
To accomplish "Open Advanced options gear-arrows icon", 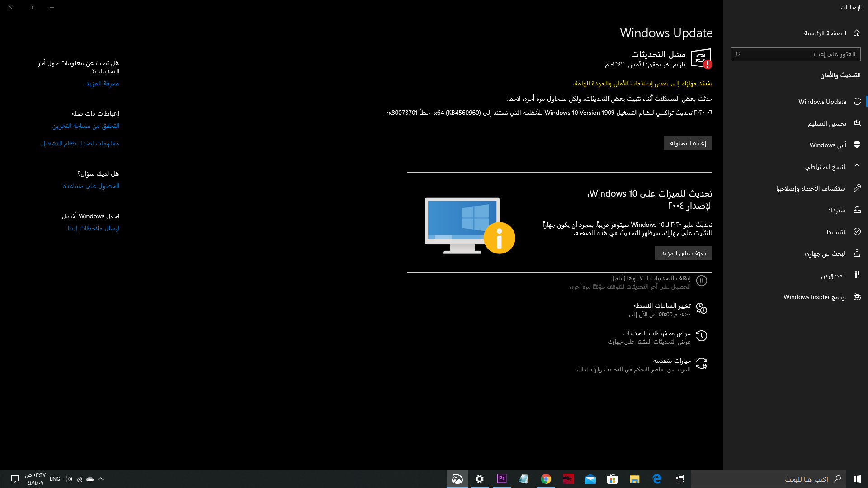I will coord(701,364).
